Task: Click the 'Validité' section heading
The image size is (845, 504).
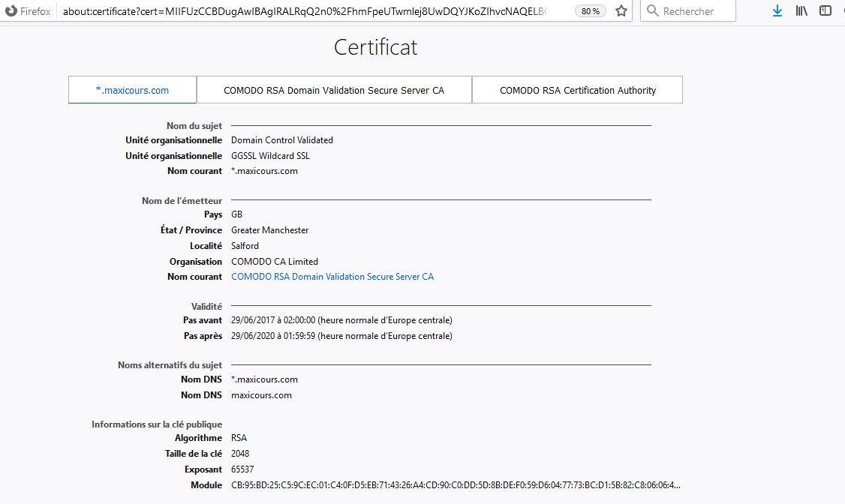Action: tap(206, 307)
